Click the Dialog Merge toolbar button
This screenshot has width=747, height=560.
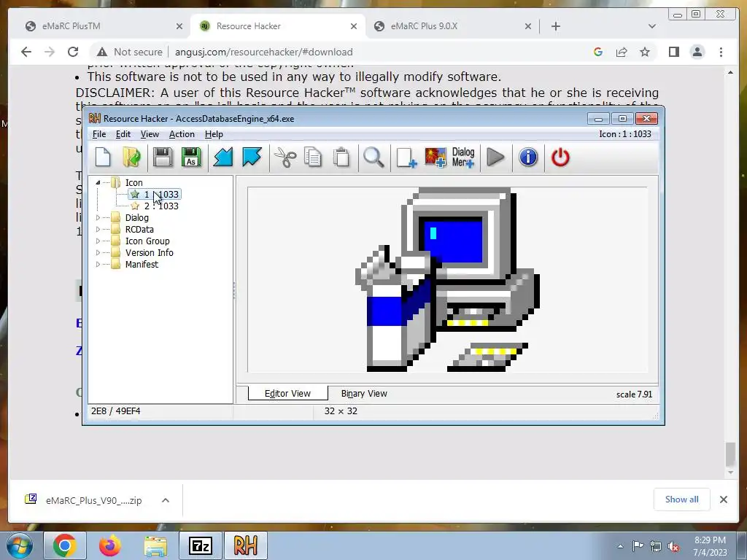tap(463, 157)
